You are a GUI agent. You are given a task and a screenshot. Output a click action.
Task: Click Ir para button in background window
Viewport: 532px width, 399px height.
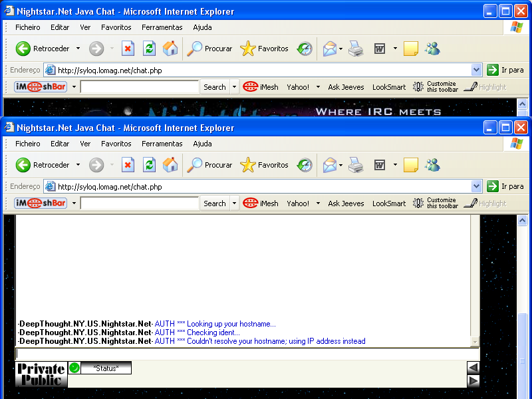(505, 70)
